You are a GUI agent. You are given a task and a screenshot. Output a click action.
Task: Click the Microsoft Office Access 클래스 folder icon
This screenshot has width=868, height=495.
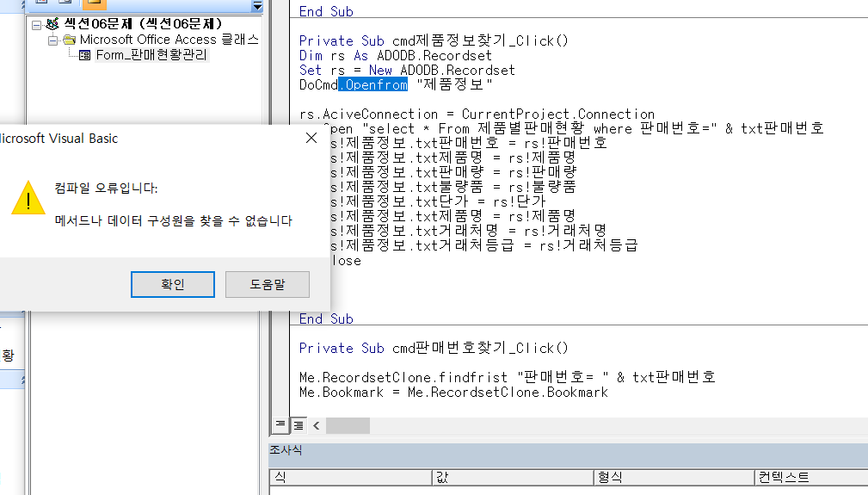click(69, 40)
